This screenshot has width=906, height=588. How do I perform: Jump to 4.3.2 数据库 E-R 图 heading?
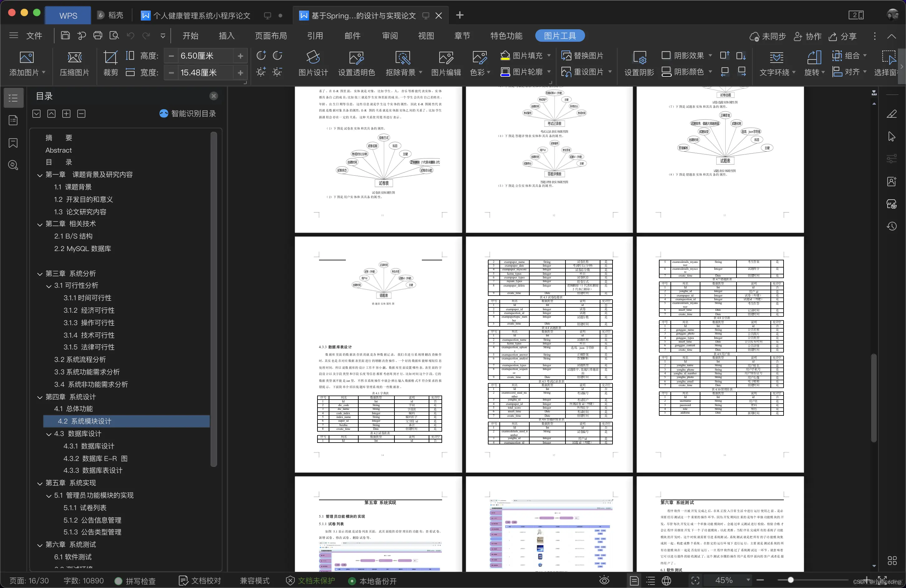pyautogui.click(x=95, y=458)
